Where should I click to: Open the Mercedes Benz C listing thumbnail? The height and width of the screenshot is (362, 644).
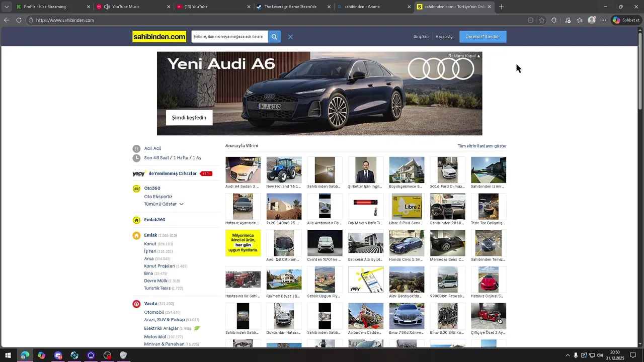click(447, 243)
